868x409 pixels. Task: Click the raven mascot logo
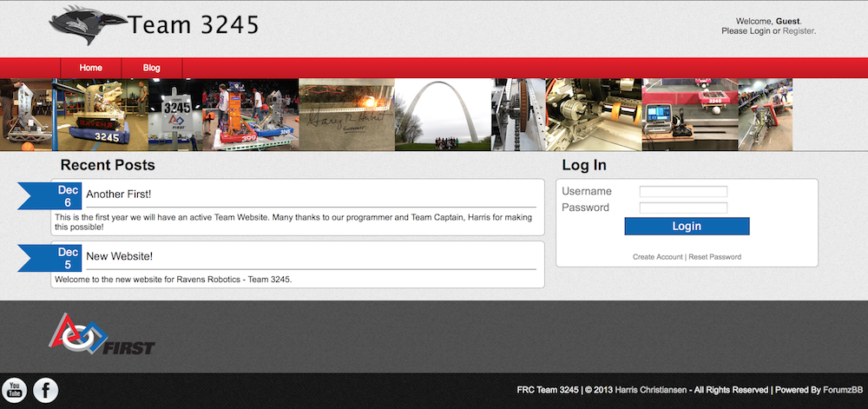pos(87,26)
